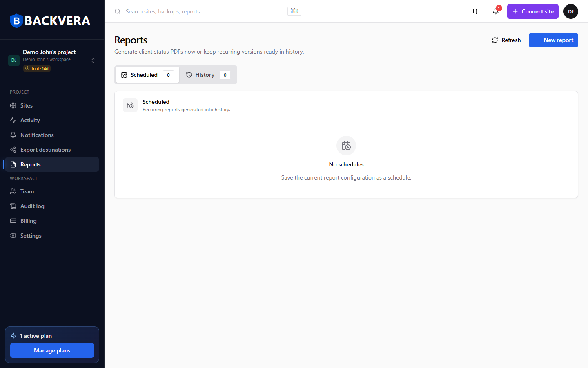The image size is (588, 368).
Task: Click the '1 active plan' text
Action: click(x=36, y=336)
